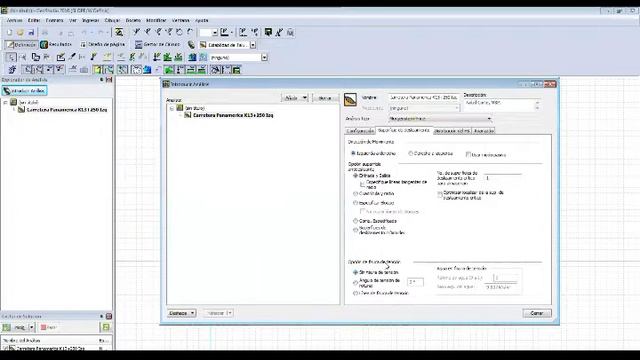Click Introducir Análisis button in explorer panel
This screenshot has height=360, width=640.
pos(24,91)
